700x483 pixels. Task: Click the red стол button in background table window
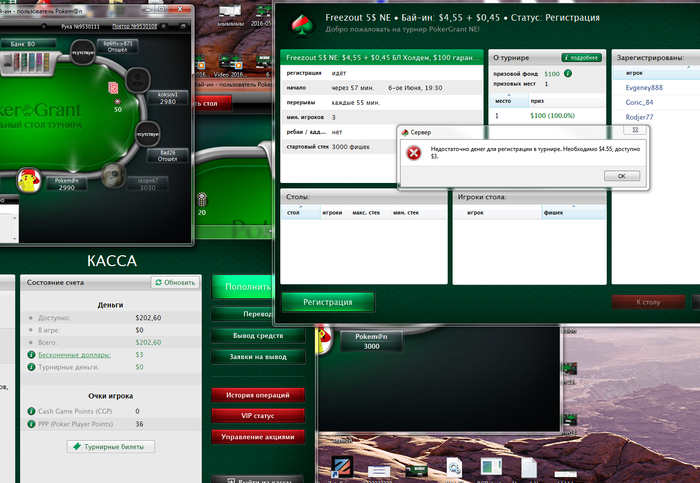[211, 103]
